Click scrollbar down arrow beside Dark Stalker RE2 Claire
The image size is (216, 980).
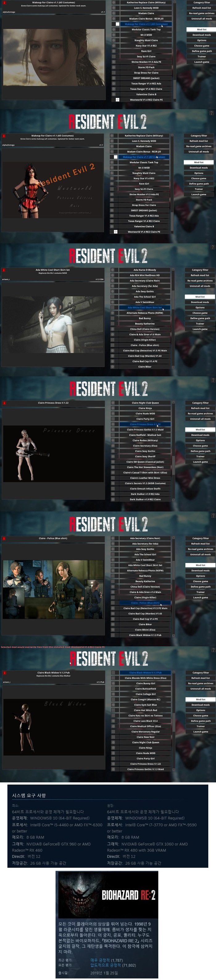pos(173,499)
